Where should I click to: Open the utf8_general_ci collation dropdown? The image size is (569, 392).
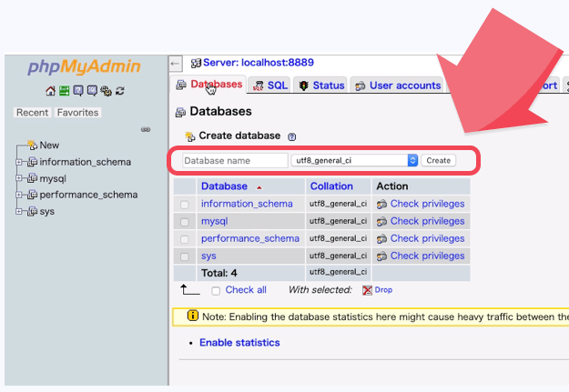(x=354, y=160)
